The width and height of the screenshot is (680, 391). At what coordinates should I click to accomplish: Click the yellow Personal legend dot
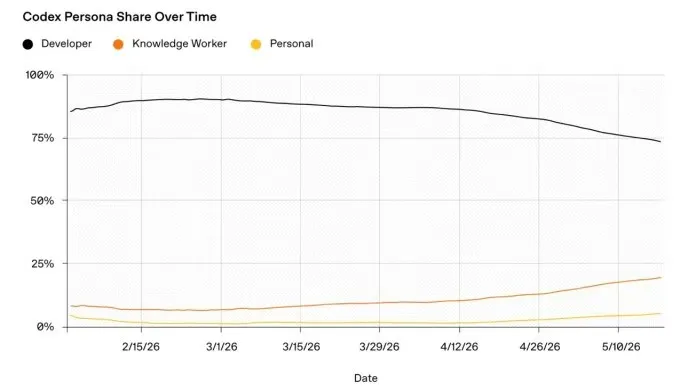256,44
